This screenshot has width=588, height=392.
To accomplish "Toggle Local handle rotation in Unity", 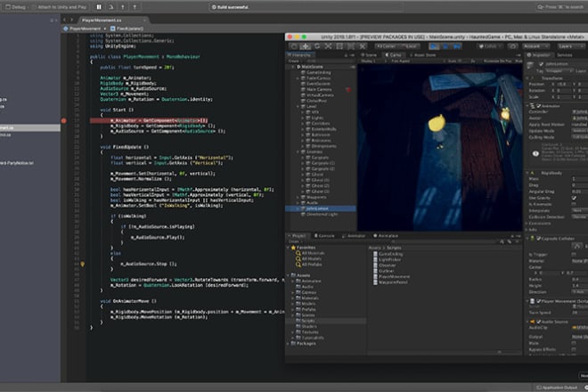I will (x=410, y=46).
